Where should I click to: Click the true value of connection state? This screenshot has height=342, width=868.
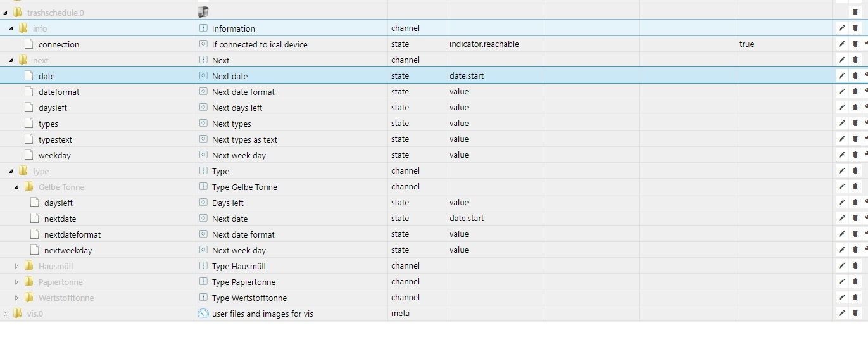click(x=746, y=44)
